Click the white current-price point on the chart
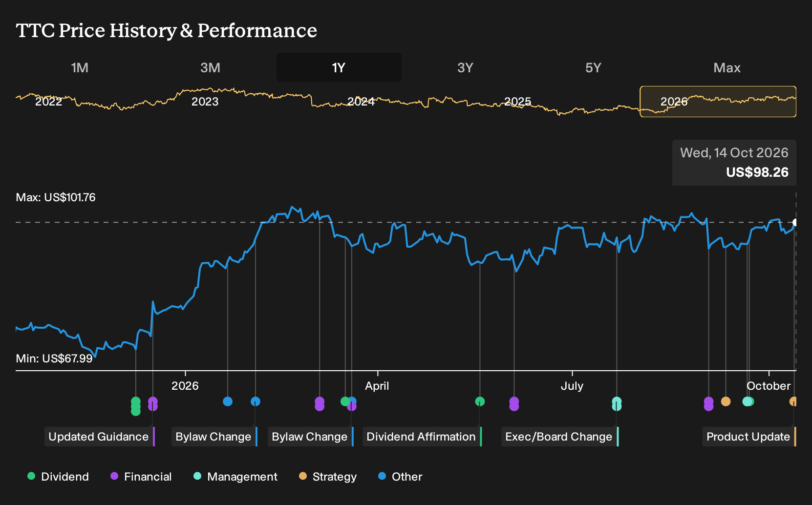 795,223
